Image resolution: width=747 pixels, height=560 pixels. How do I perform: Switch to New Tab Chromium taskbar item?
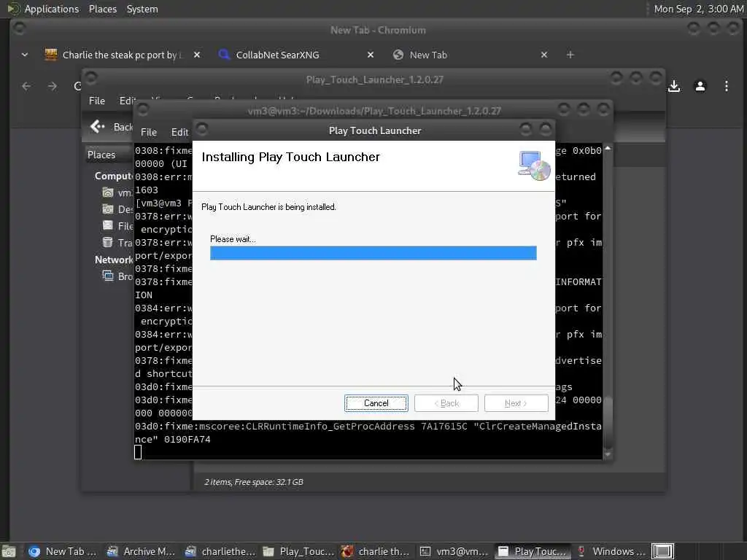pyautogui.click(x=63, y=551)
